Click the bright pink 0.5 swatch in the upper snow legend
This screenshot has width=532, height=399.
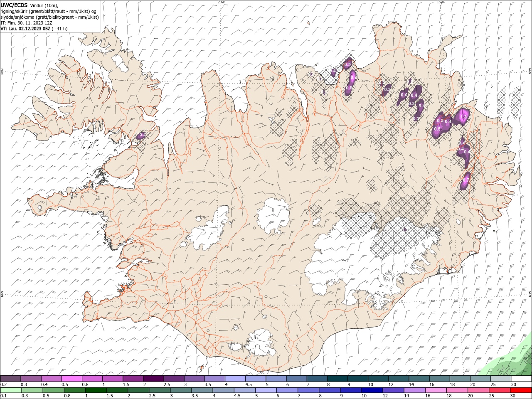pos(71,379)
